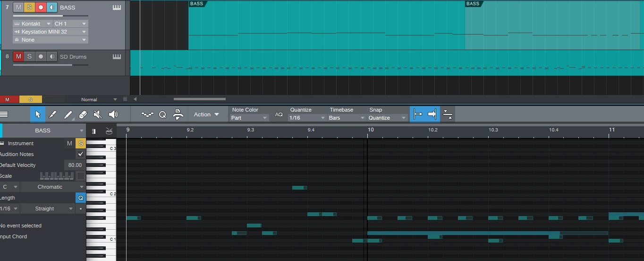Select the Arrow tool in editor toolbar
644x261 pixels.
38,114
